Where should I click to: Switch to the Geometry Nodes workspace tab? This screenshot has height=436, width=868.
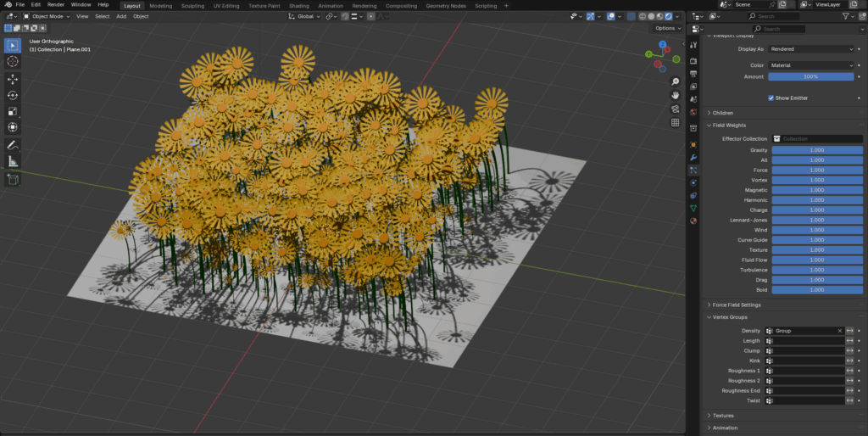tap(446, 6)
